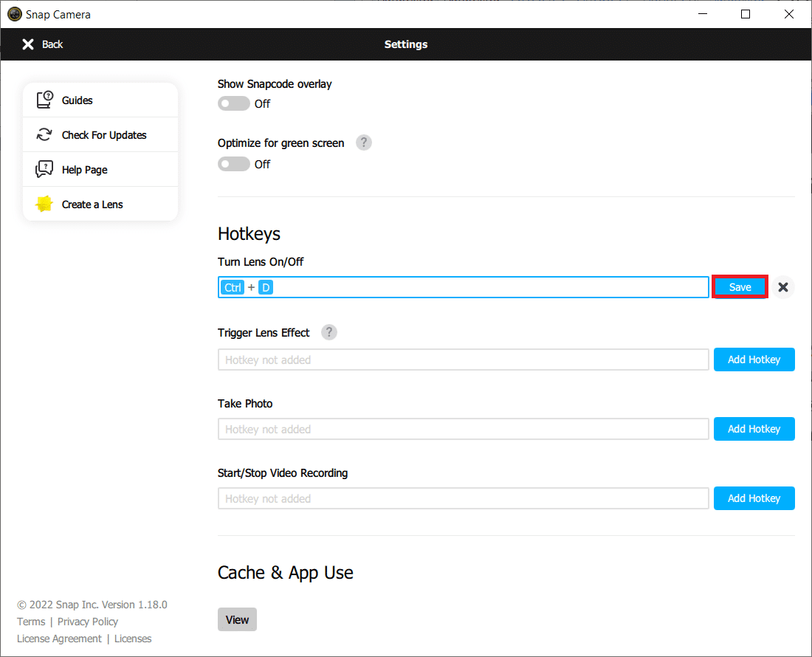Screen dimensions: 812x657
Task: Click the Help Page speech bubble icon
Action: point(44,170)
